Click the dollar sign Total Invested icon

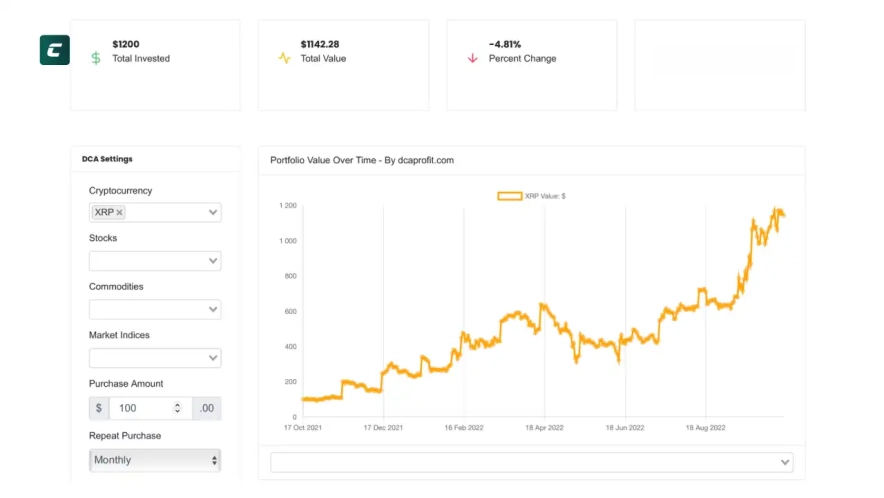96,58
